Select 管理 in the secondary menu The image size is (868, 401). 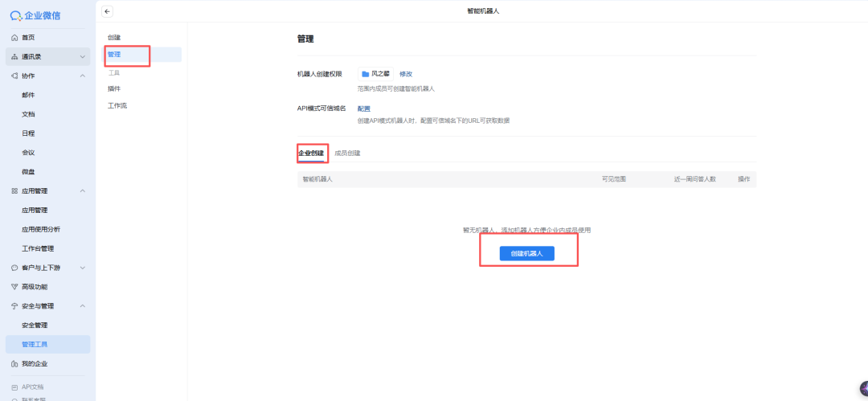click(141, 55)
